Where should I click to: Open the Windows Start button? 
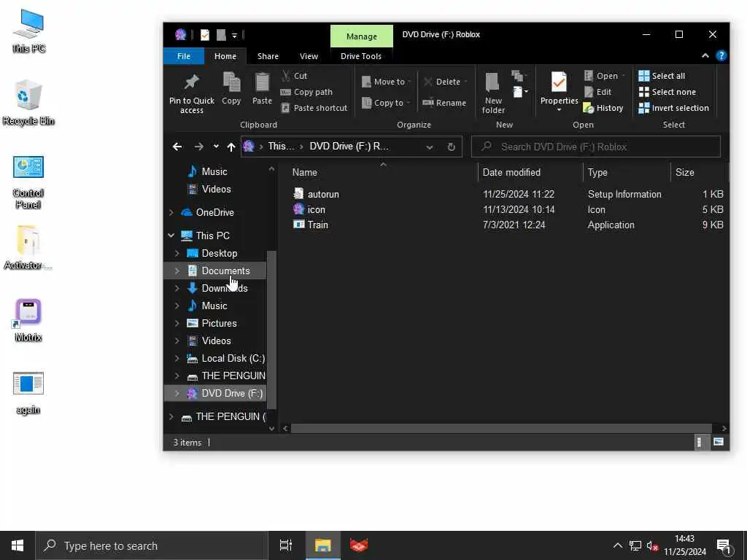tap(18, 545)
